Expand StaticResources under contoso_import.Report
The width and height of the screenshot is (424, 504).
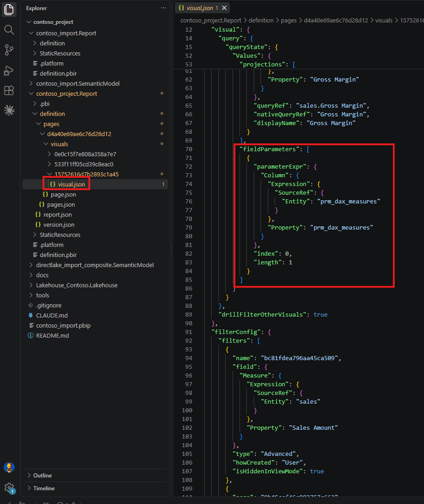[60, 53]
